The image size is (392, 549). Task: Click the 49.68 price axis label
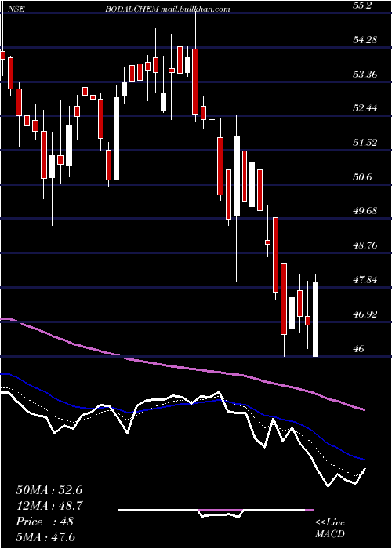[366, 211]
